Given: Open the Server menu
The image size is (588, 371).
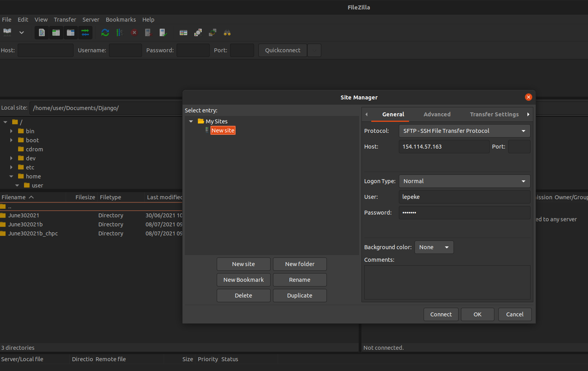Looking at the screenshot, I should (91, 20).
